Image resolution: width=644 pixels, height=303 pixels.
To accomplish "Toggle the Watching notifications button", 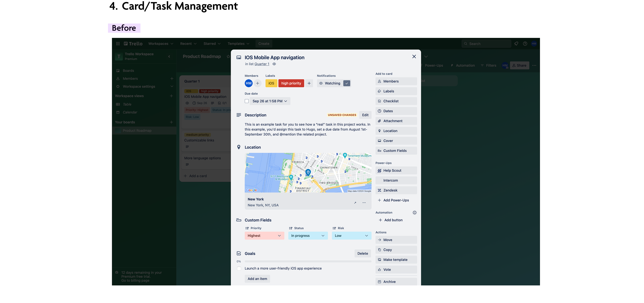I will point(334,83).
